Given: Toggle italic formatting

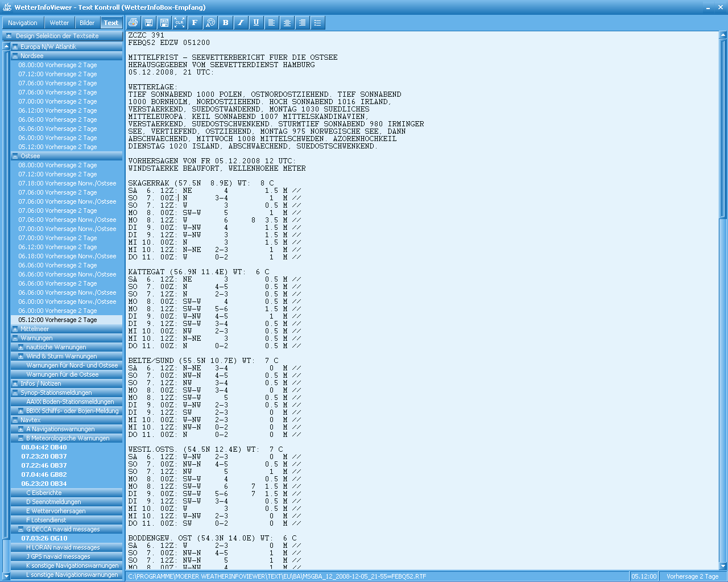Looking at the screenshot, I should (x=241, y=23).
